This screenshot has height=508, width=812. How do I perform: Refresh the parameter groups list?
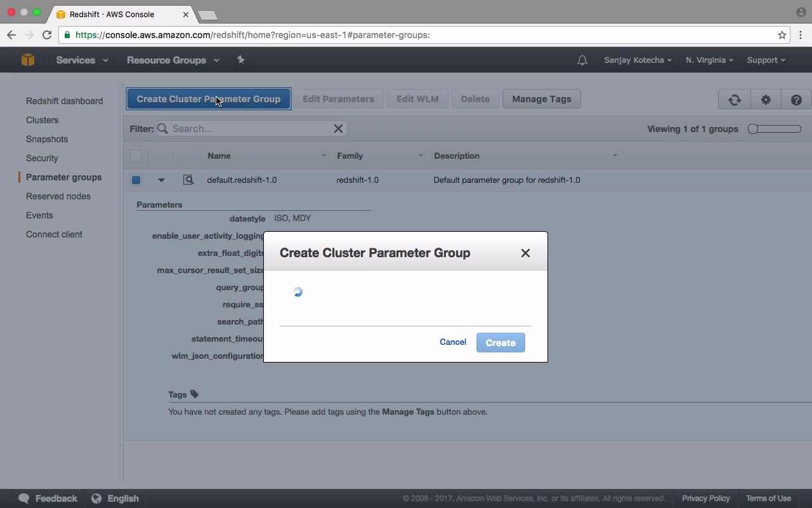[x=735, y=99]
